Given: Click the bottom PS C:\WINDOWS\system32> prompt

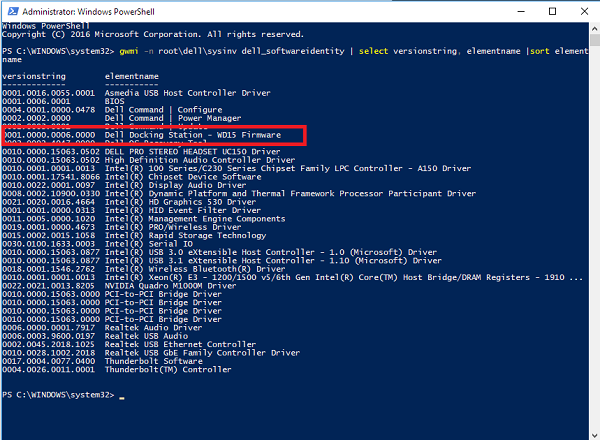Looking at the screenshot, I should (x=60, y=396).
